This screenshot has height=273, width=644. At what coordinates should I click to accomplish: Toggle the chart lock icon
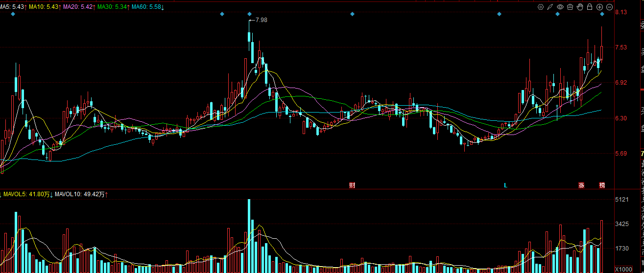590,7
